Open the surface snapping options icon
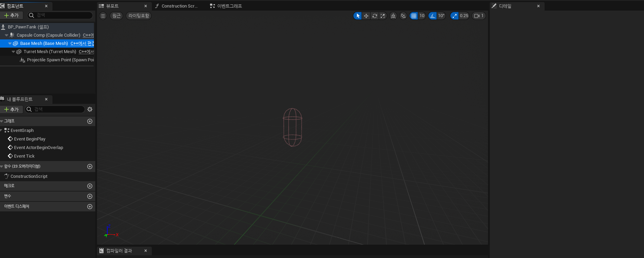This screenshot has height=258, width=644. point(403,16)
